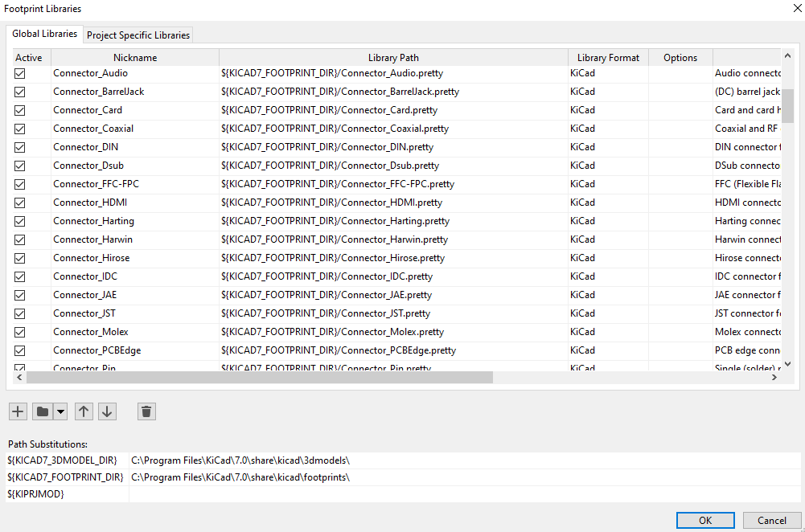The height and width of the screenshot is (532, 805).
Task: Disable the Connector_Molex library checkbox
Action: click(x=19, y=332)
